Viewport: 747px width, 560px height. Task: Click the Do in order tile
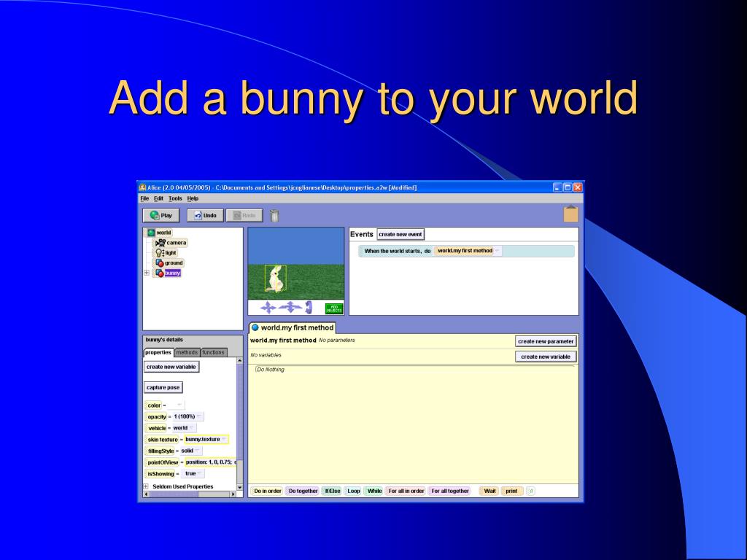(267, 491)
